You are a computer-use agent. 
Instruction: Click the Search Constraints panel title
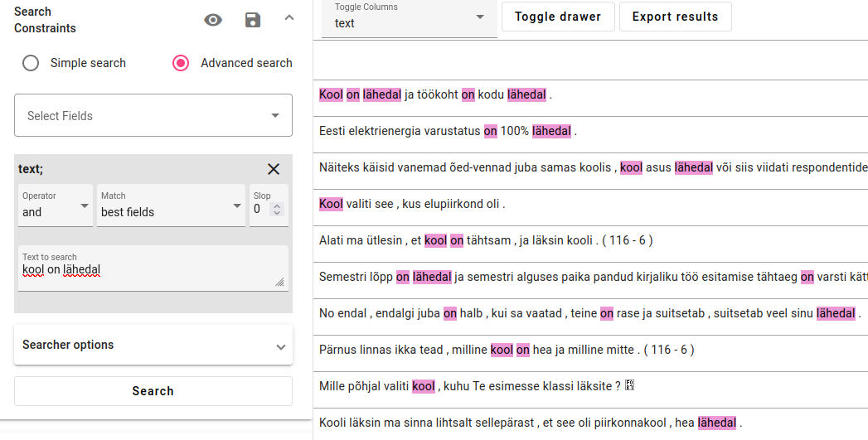pos(45,20)
